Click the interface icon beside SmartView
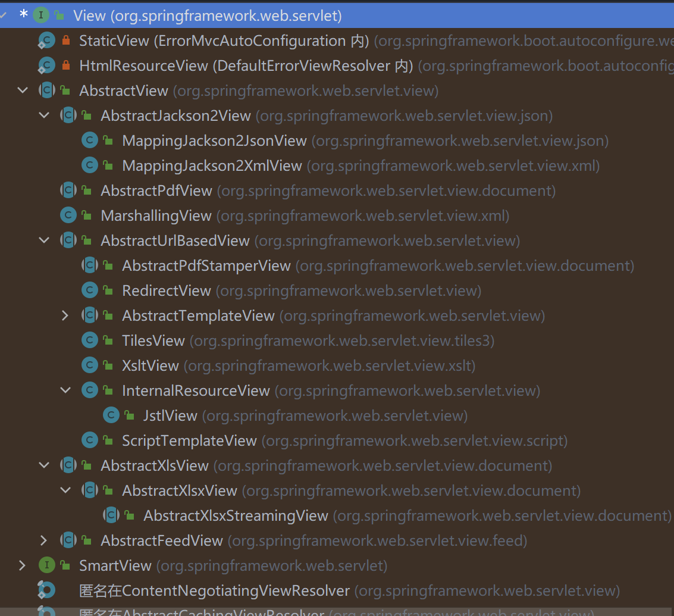The image size is (674, 616). pyautogui.click(x=47, y=565)
